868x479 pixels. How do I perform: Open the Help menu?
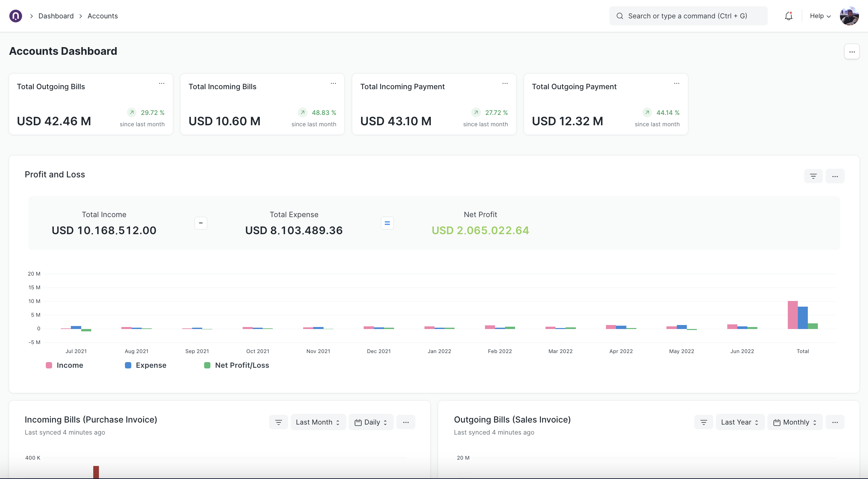pyautogui.click(x=820, y=16)
